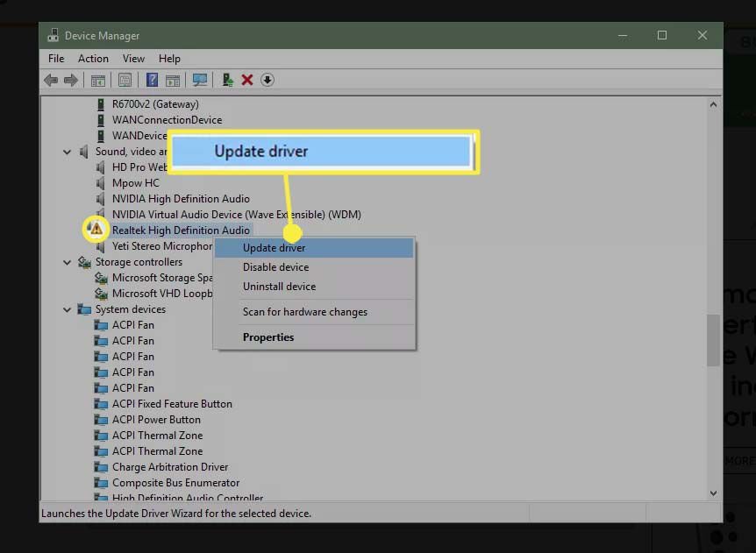Click the scrollbar down arrow
756x553 pixels.
[x=713, y=493]
